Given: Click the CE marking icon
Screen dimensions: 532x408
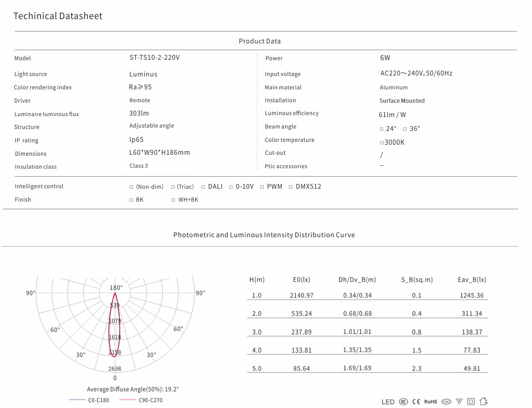Looking at the screenshot, I should [x=416, y=402].
